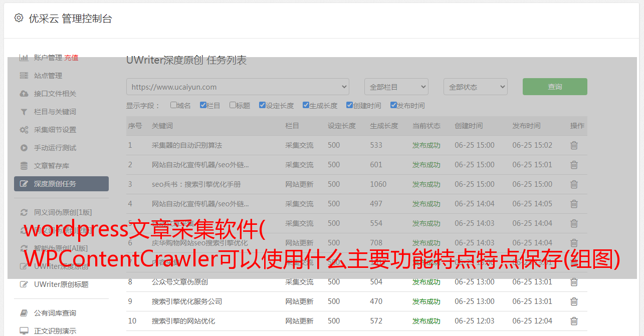The width and height of the screenshot is (644, 336).
Task: Toggle the 生成长度 checkbox
Action: (306, 105)
